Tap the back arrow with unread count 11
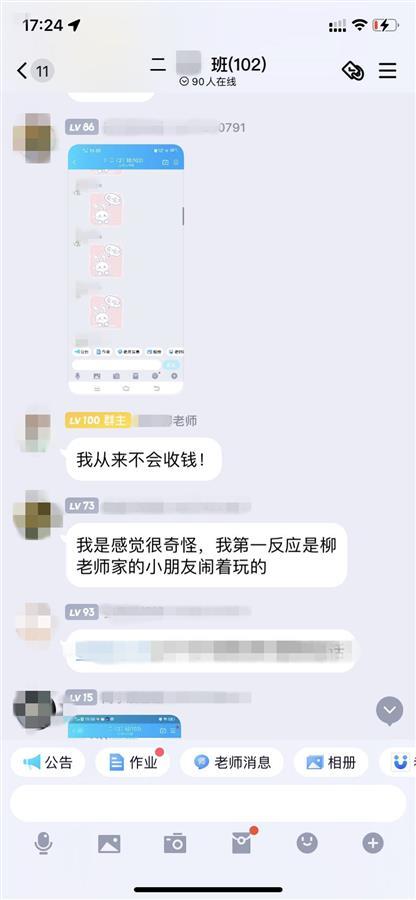 tap(34, 71)
